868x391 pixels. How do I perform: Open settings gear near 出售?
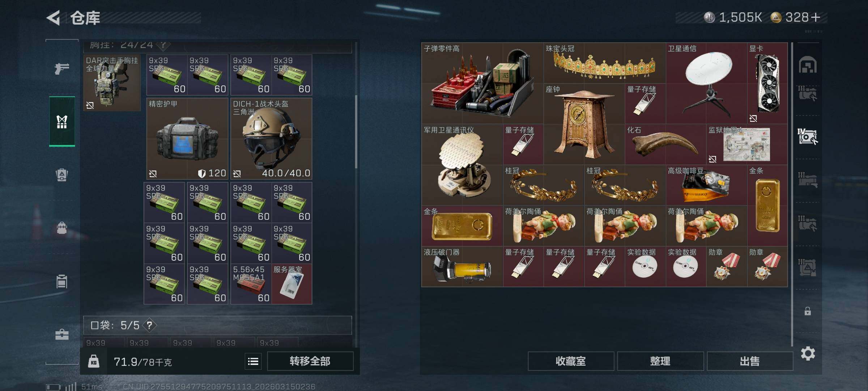[x=808, y=353]
